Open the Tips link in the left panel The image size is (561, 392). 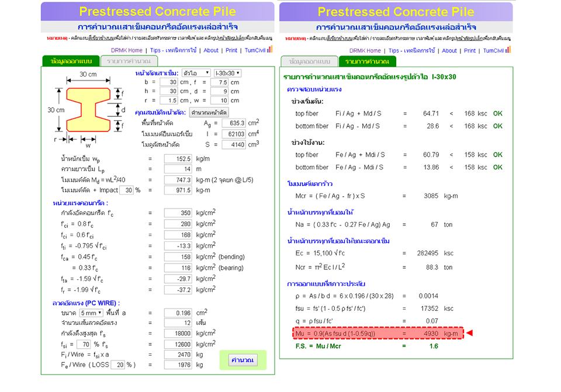(173, 50)
